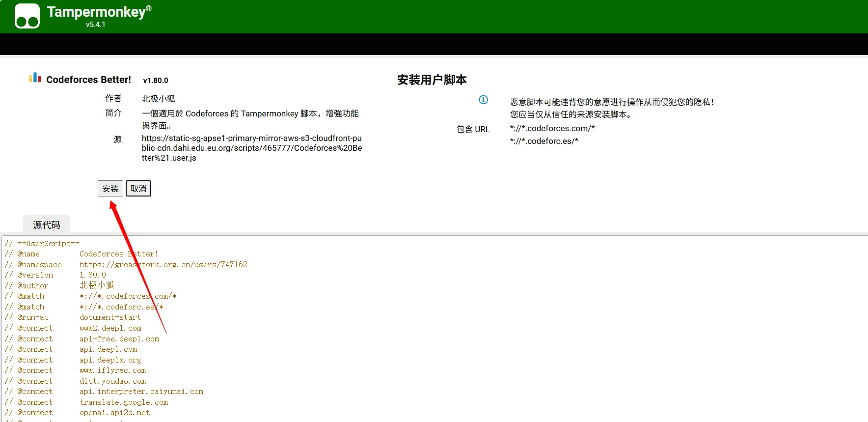Click the Tampermonkey logo icon
The width and height of the screenshot is (868, 422).
click(x=27, y=16)
